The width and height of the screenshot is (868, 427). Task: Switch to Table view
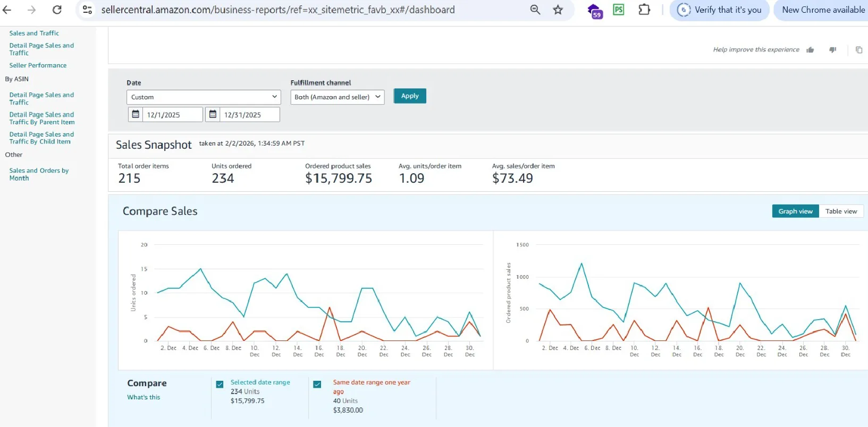pyautogui.click(x=841, y=211)
